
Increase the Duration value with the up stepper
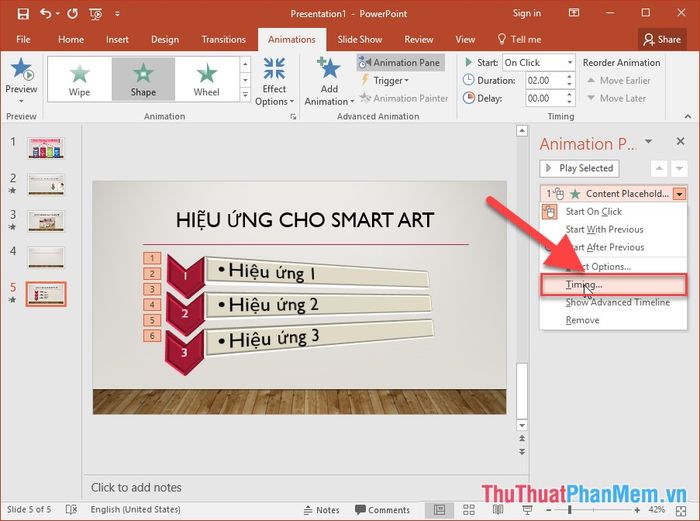569,77
